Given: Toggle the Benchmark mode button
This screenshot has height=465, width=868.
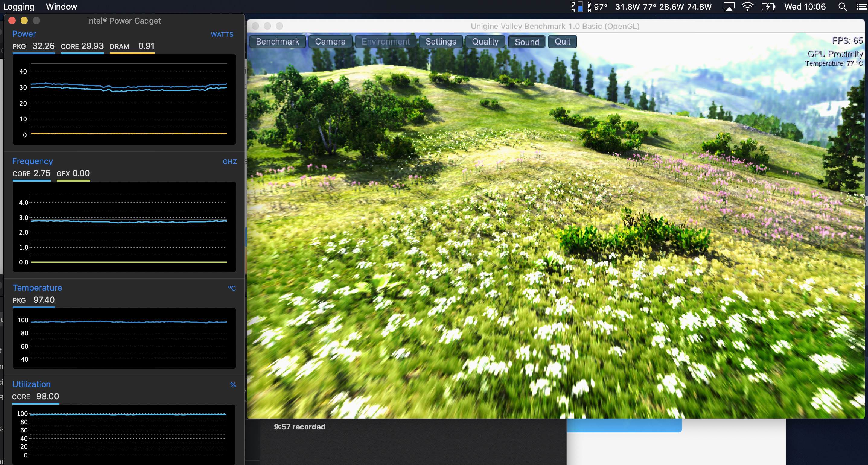Looking at the screenshot, I should [277, 42].
